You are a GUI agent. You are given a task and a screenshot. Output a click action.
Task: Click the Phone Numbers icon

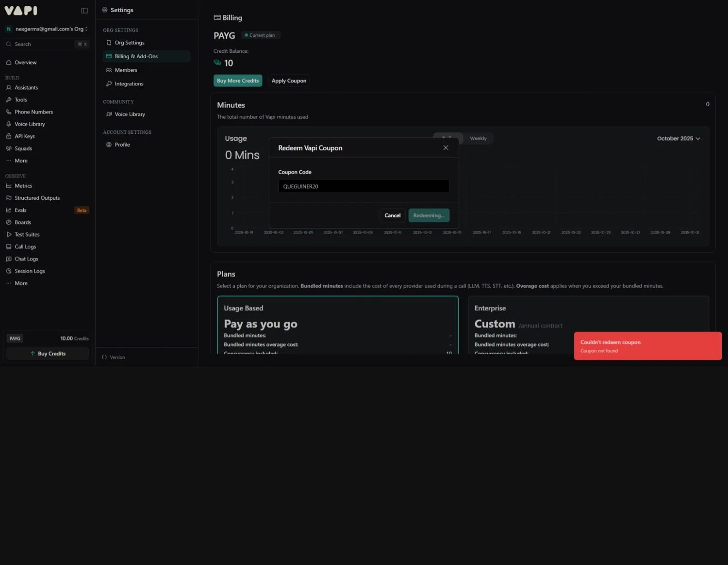point(9,112)
